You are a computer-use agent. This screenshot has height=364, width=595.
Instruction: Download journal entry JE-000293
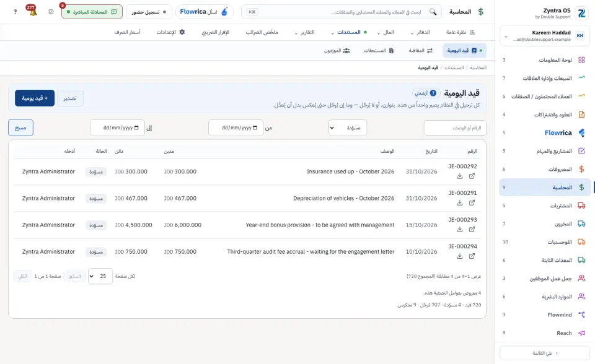(x=459, y=229)
